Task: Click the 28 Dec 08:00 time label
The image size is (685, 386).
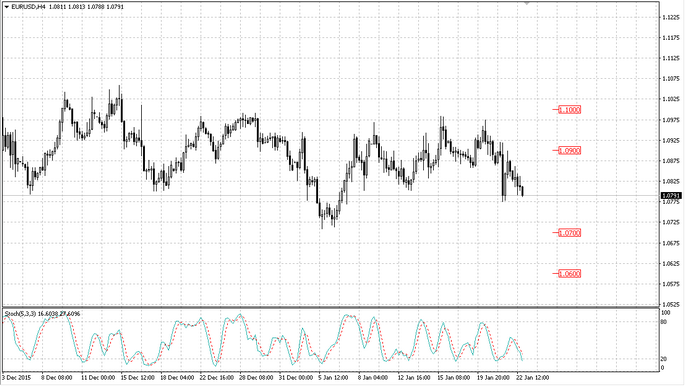Action: coord(257,377)
